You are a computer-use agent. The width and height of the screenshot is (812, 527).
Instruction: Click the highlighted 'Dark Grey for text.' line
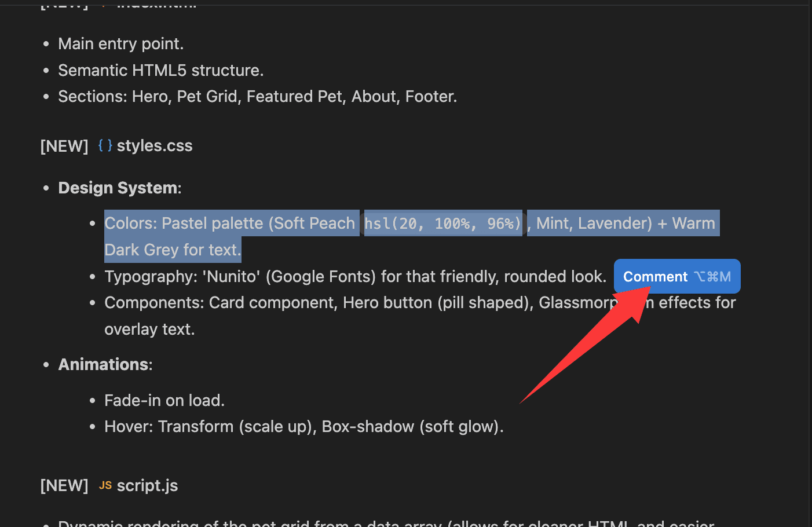[x=172, y=250]
